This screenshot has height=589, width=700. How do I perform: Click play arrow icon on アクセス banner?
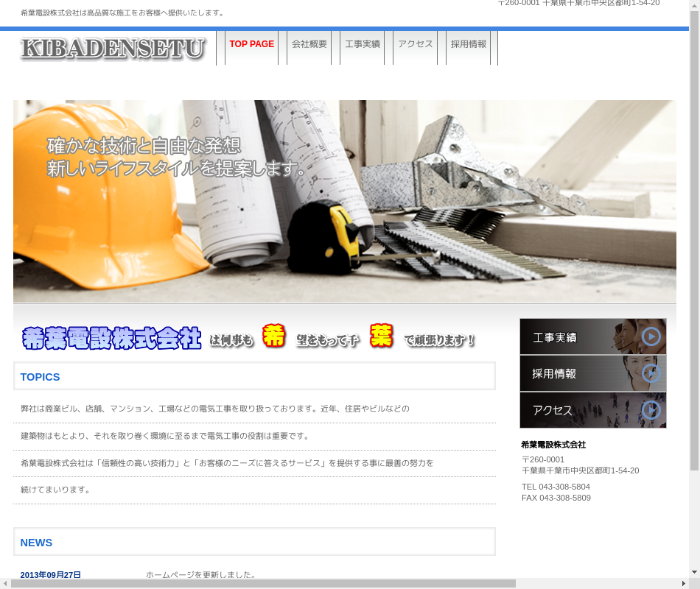point(651,410)
